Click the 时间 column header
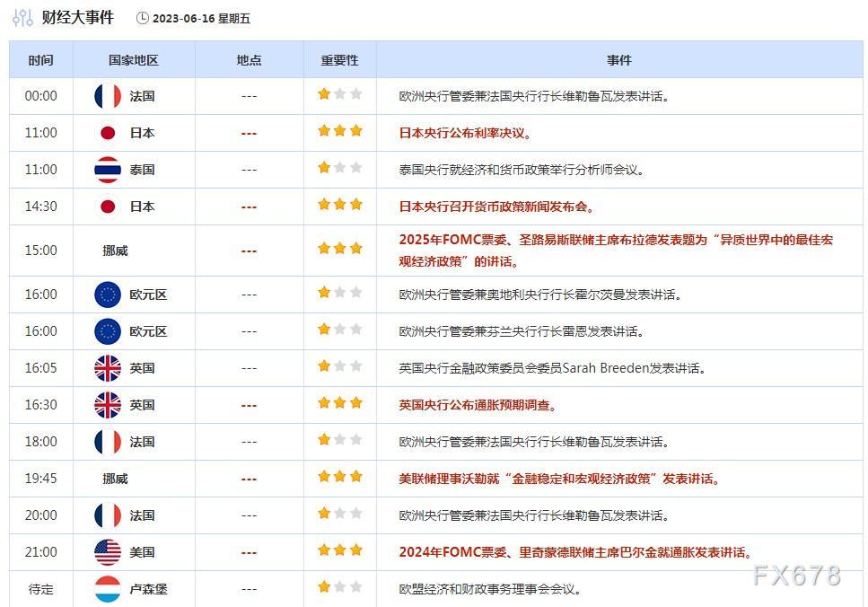Screen dimensions: 868x607 (x=39, y=59)
